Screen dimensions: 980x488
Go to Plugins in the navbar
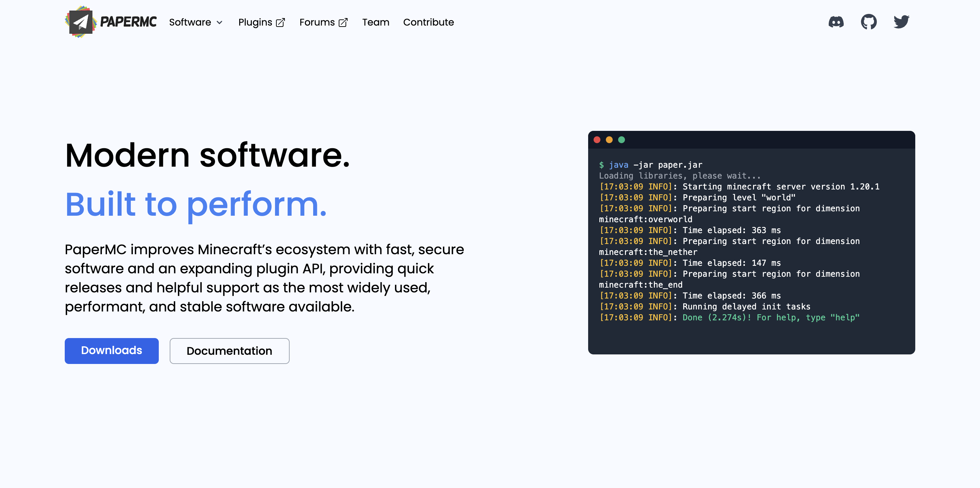(261, 22)
